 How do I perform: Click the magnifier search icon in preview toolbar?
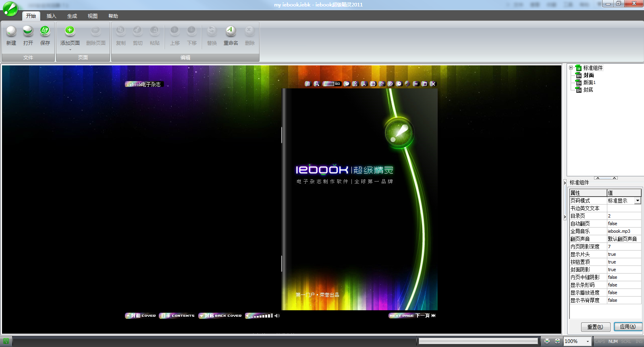click(x=317, y=84)
